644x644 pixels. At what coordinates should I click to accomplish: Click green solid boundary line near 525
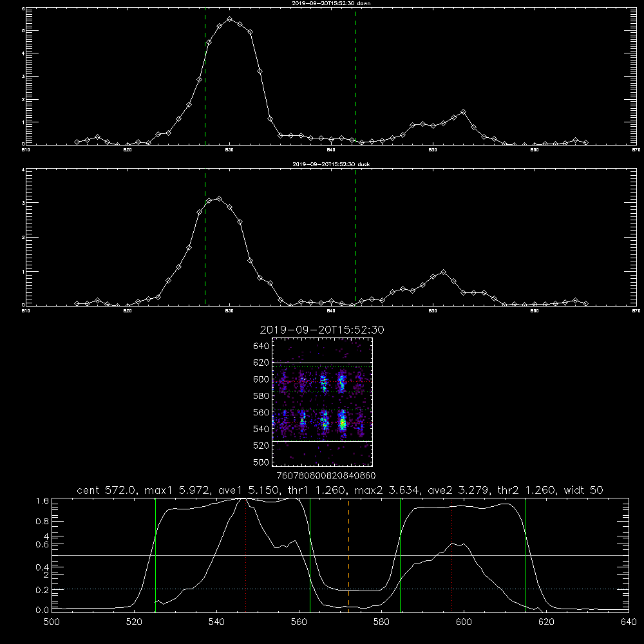[x=155, y=554]
